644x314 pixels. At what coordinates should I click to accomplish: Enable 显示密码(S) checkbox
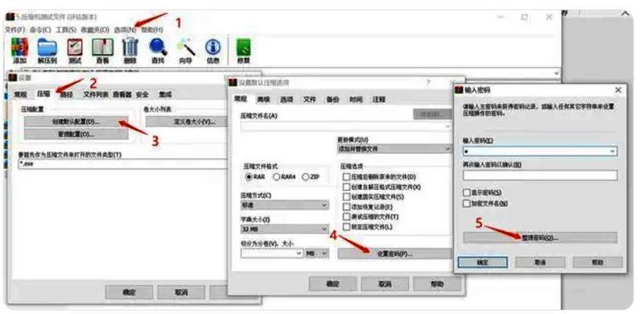[467, 192]
